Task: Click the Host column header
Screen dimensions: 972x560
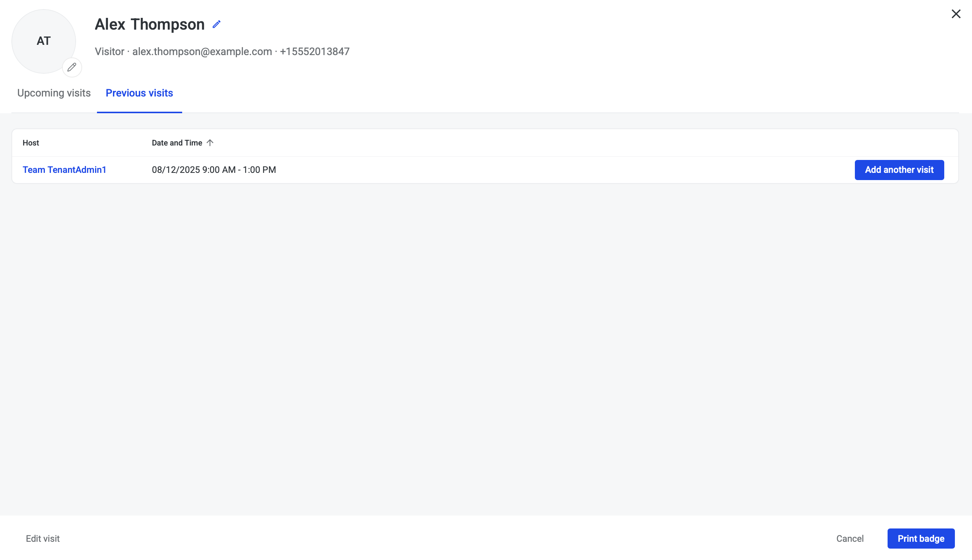Action: click(31, 143)
